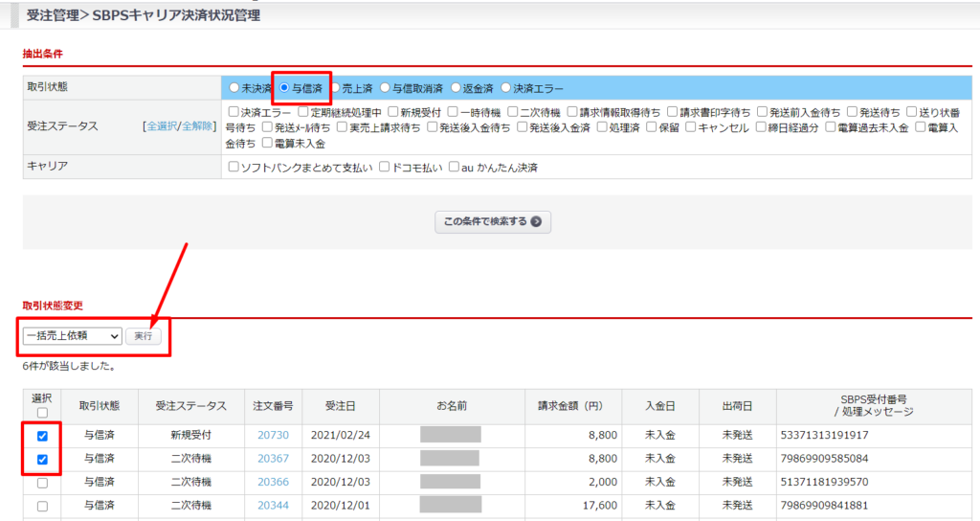The image size is (980, 521).
Task: Select the 未決済 radio button
Action: tap(234, 88)
